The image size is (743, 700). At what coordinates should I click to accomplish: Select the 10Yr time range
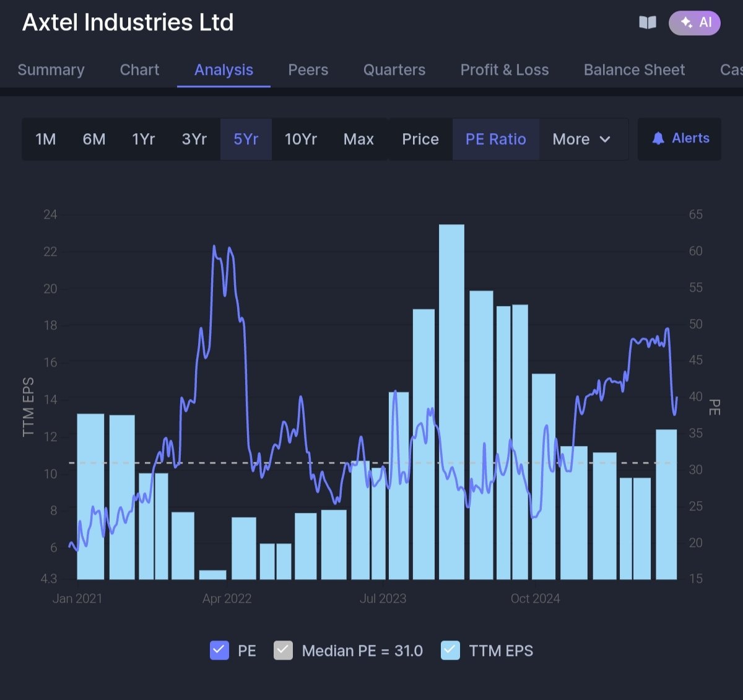pyautogui.click(x=301, y=139)
